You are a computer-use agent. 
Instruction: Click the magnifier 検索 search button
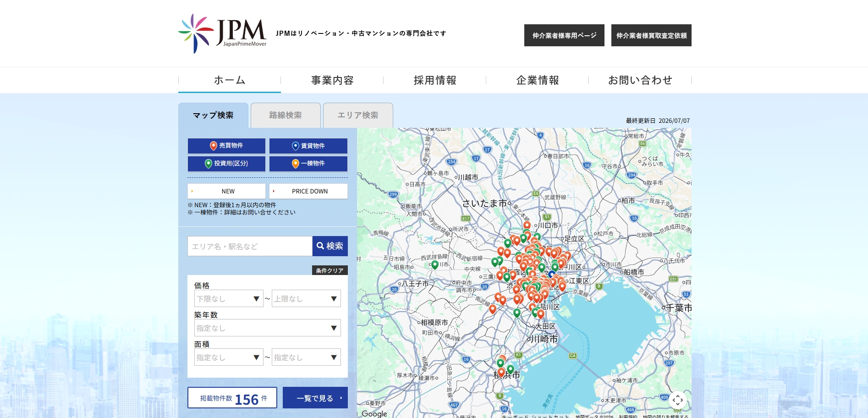coord(330,246)
